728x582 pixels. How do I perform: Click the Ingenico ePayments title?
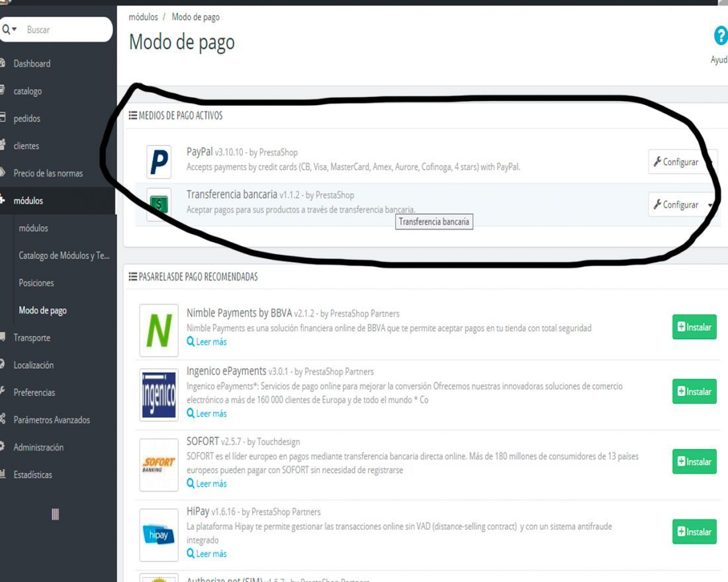point(226,371)
